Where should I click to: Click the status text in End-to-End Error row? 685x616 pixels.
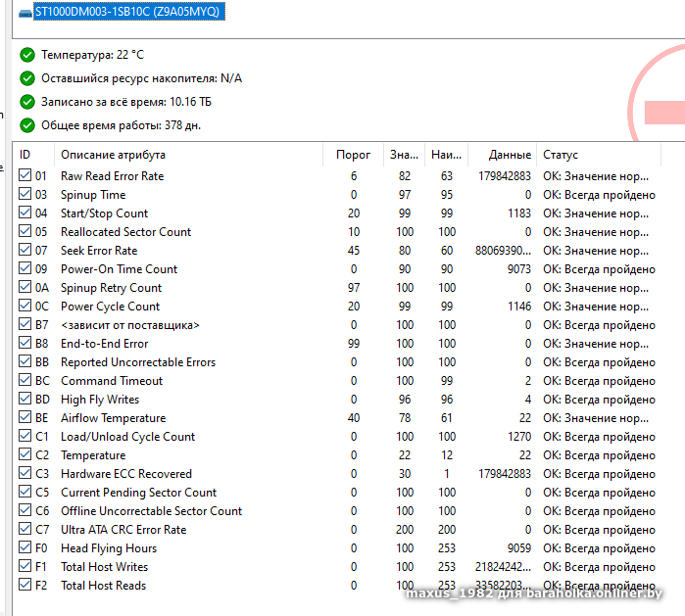596,344
